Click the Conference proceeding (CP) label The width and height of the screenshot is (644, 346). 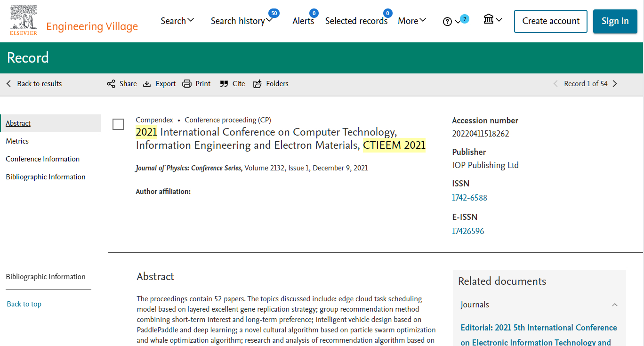[228, 120]
